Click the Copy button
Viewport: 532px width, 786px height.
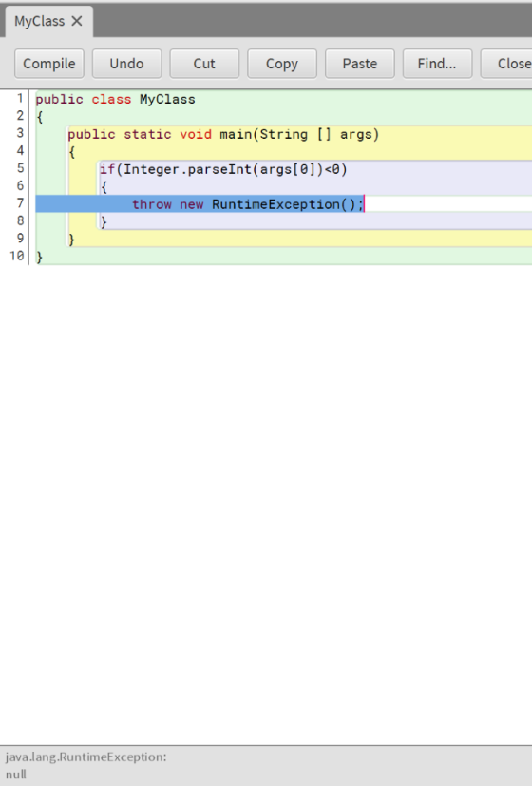coord(282,64)
